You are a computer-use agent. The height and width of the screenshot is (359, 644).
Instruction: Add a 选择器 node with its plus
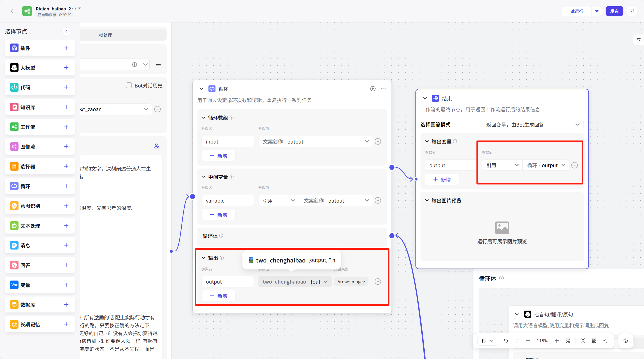[66, 166]
